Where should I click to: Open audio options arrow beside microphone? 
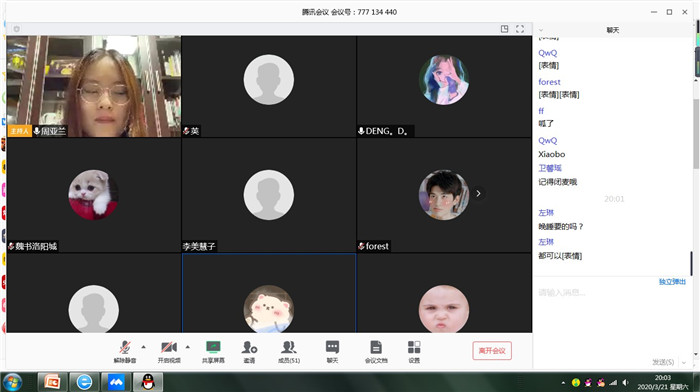click(x=143, y=347)
